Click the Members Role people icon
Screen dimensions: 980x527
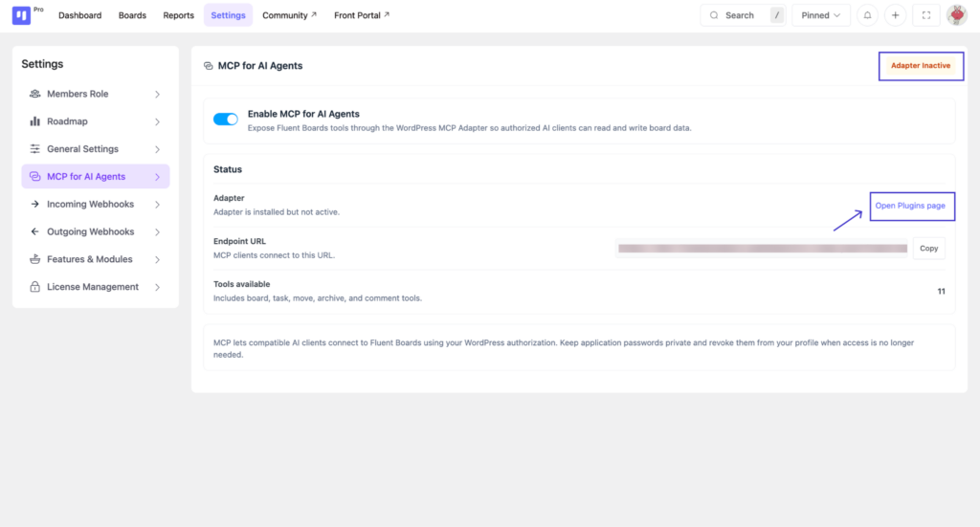coord(35,94)
